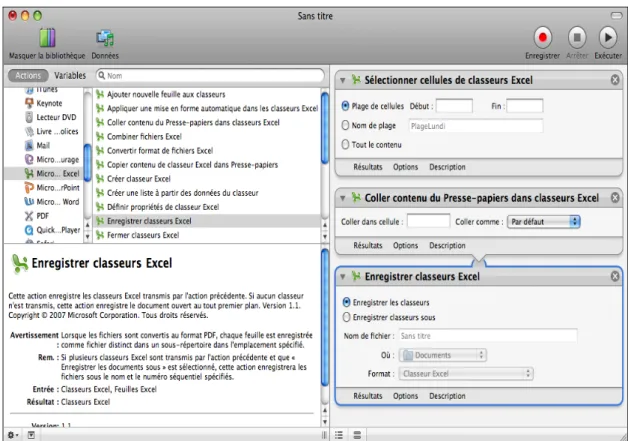628x441 pixels.
Task: Select Microsoft Word library item
Action: click(x=52, y=201)
